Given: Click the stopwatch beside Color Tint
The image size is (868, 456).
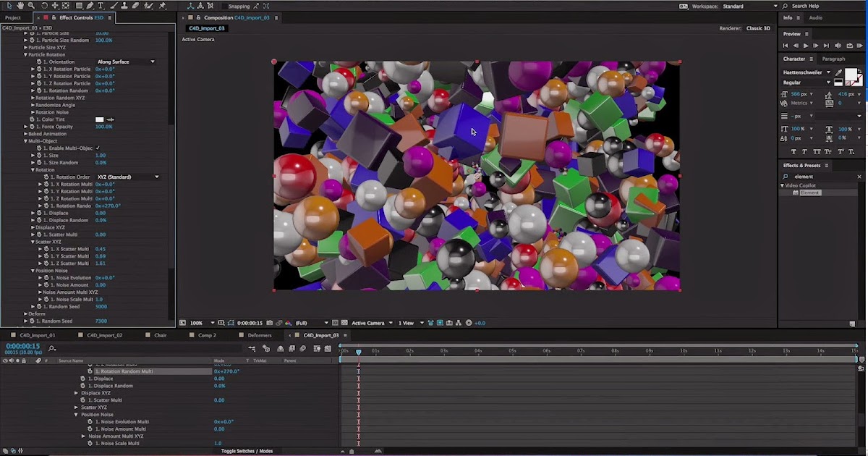Looking at the screenshot, I should [33, 119].
